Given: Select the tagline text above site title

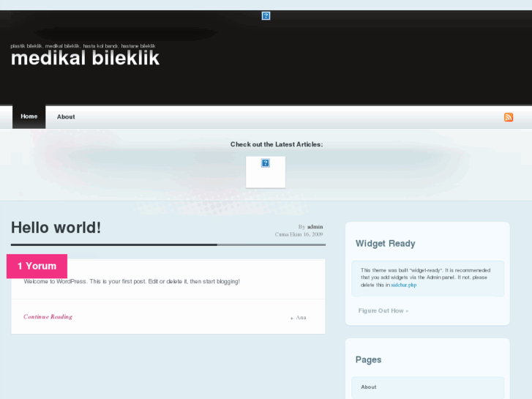Looking at the screenshot, I should pyautogui.click(x=83, y=46).
